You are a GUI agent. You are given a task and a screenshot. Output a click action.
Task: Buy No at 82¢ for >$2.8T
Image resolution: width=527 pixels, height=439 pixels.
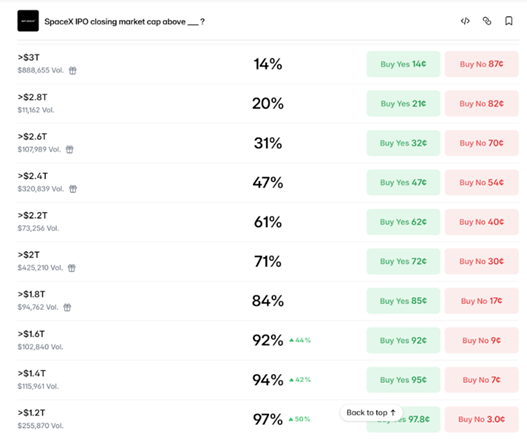(482, 104)
